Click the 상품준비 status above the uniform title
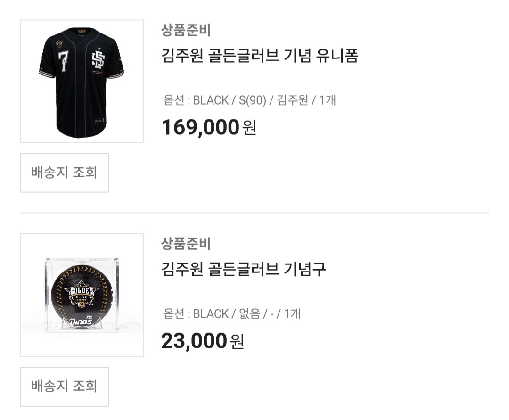This screenshot has height=420, width=509. pyautogui.click(x=186, y=30)
